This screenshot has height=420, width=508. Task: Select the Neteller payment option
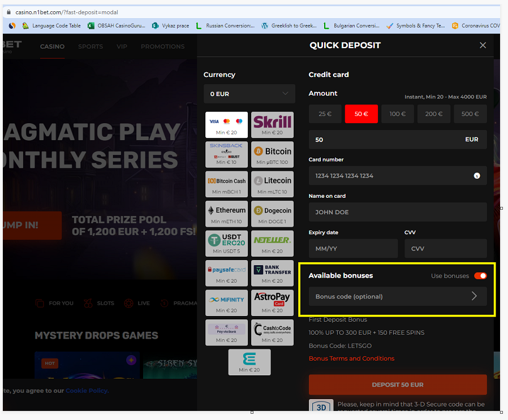point(272,243)
